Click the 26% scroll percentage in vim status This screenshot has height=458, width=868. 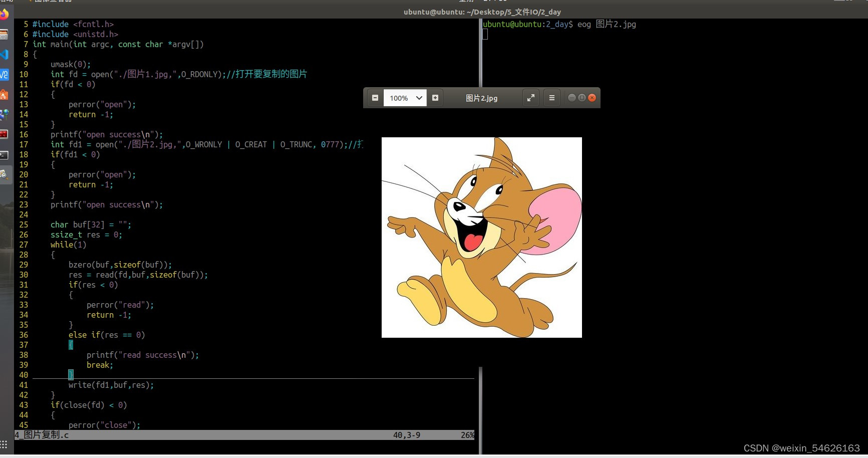point(467,435)
